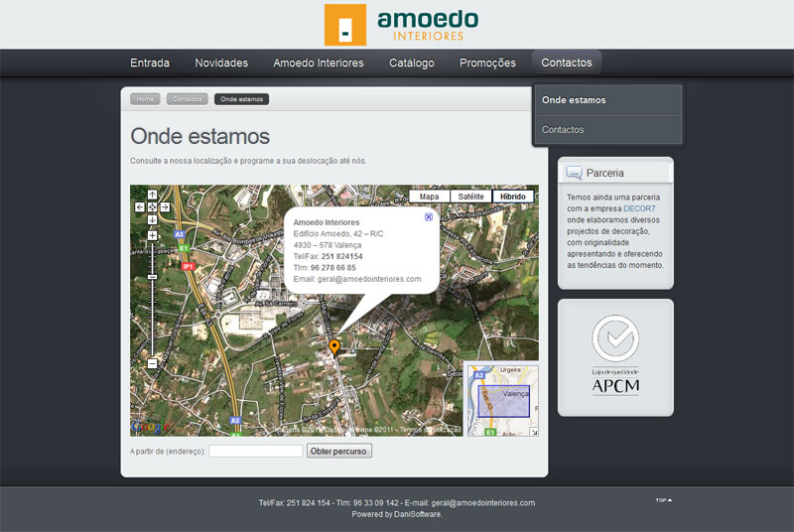Image resolution: width=794 pixels, height=532 pixels.
Task: Switch map to Mapa view
Action: [429, 197]
